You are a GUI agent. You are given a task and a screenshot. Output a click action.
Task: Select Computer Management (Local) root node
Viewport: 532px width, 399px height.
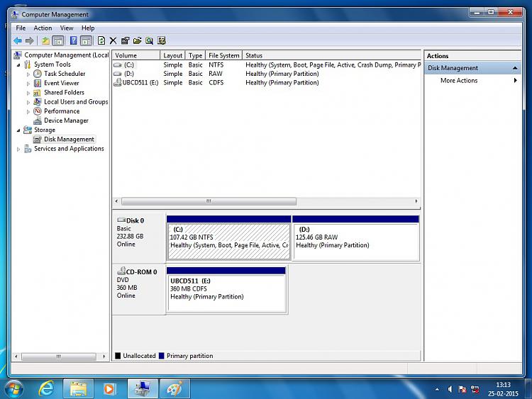[x=67, y=55]
